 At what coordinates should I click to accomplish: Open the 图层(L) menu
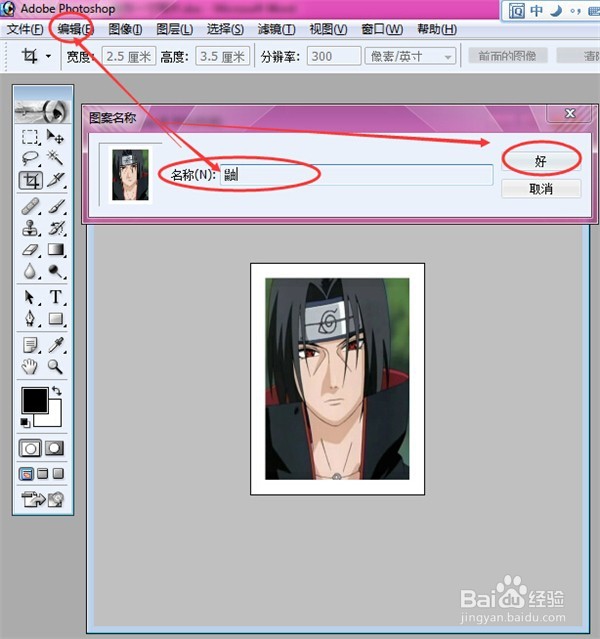(175, 29)
